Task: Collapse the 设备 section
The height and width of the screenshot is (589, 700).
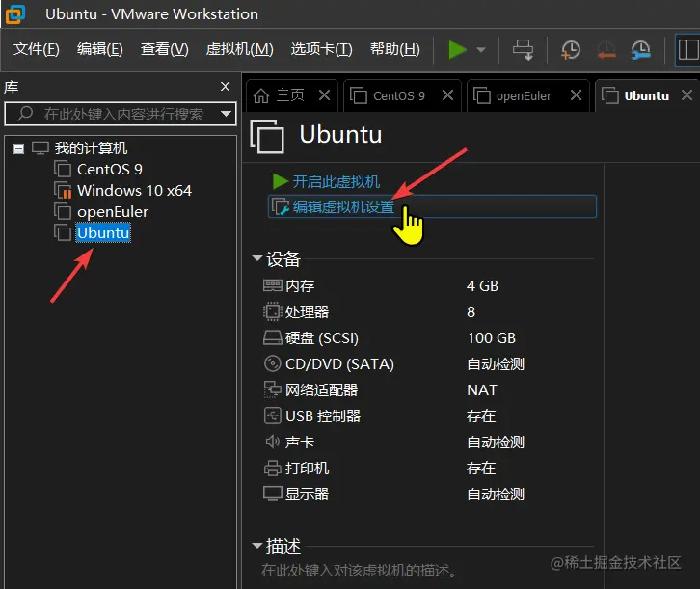Action: [x=257, y=258]
